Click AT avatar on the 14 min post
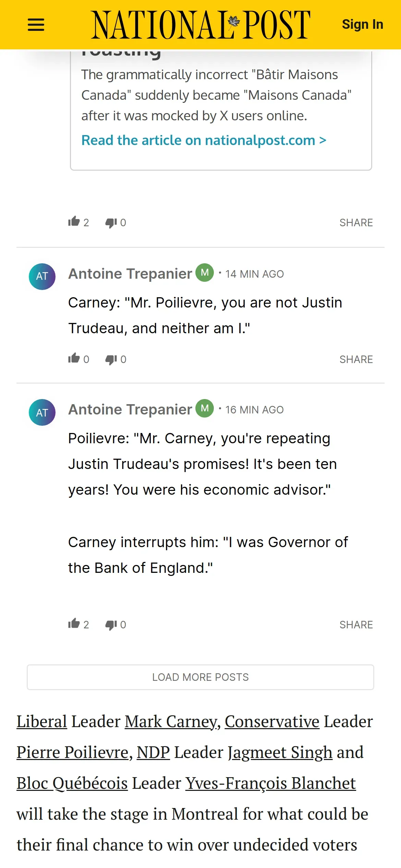The image size is (401, 868). pyautogui.click(x=42, y=276)
